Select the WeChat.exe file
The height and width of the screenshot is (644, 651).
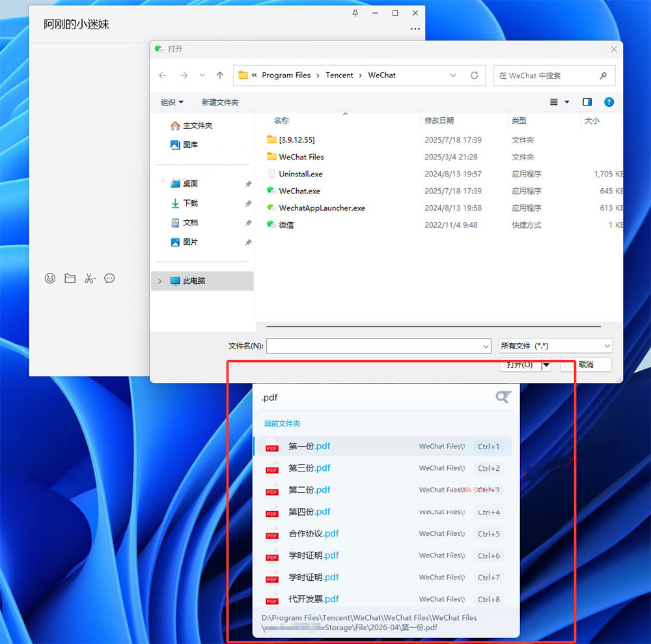tap(299, 191)
